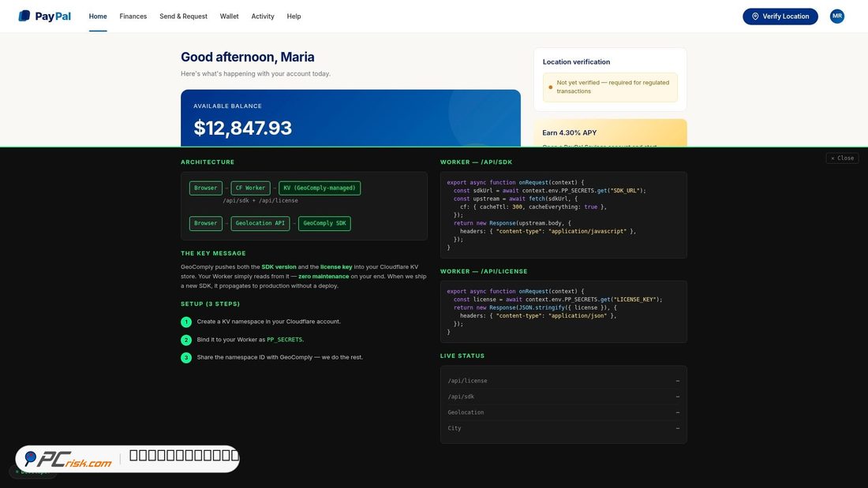Click the cacheTtl: 300 code line
This screenshot has width=868, height=488.
(x=533, y=207)
